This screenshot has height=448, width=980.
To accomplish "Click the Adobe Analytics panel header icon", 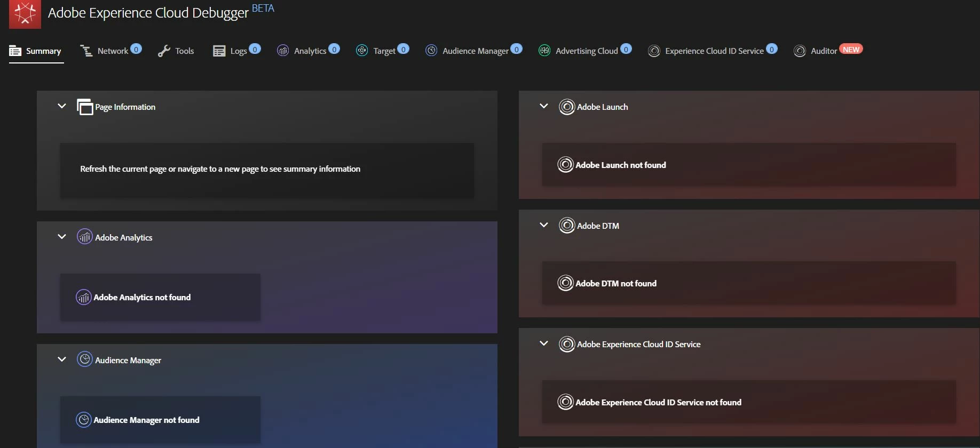I will [x=85, y=236].
